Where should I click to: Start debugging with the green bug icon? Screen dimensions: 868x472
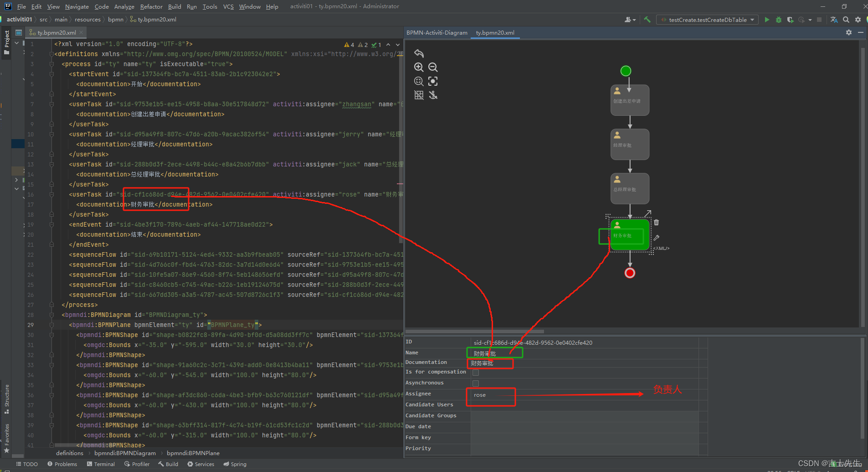(x=779, y=20)
